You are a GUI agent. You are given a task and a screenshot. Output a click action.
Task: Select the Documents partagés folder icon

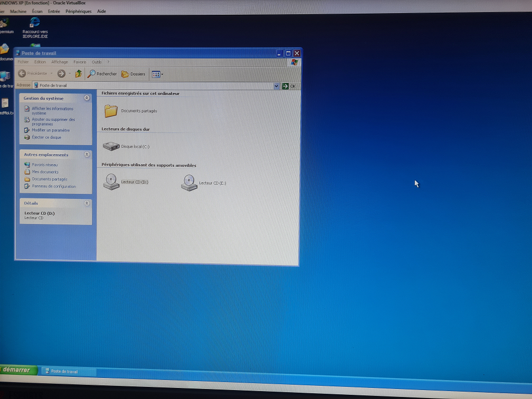111,111
